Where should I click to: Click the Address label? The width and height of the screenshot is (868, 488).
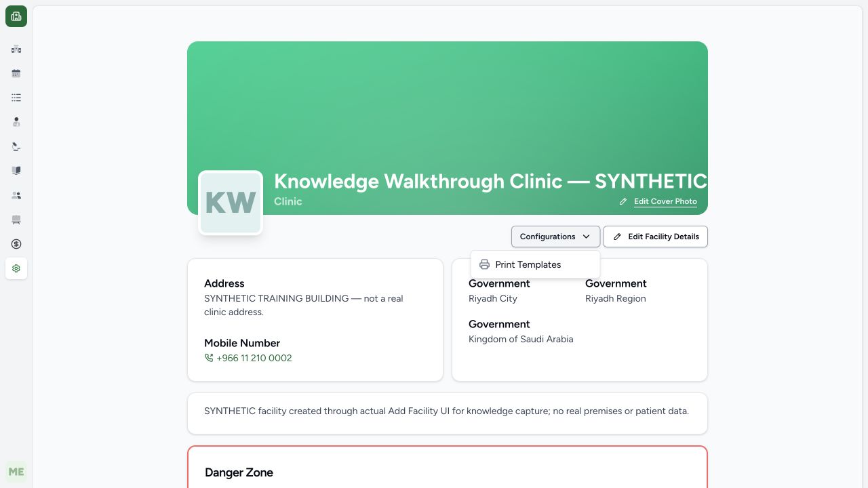[x=224, y=283]
